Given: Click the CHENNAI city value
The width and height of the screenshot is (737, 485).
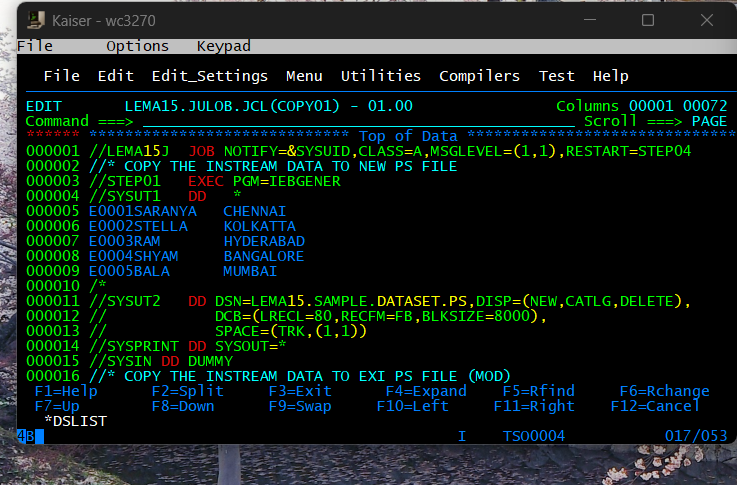Looking at the screenshot, I should [x=255, y=211].
